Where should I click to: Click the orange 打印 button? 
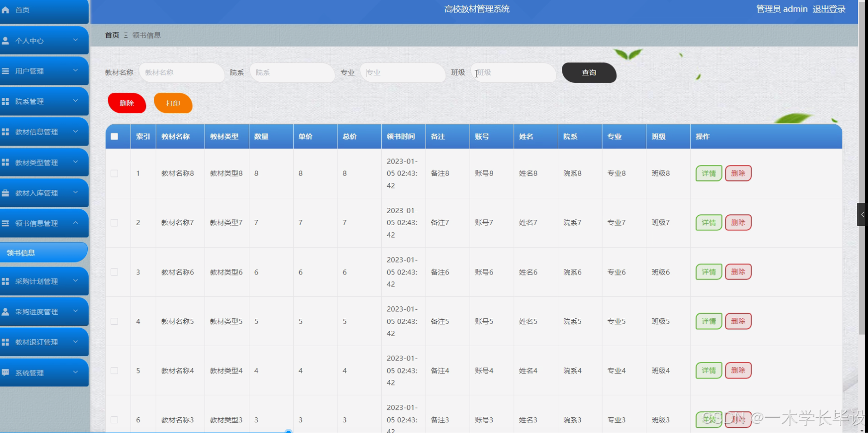click(x=173, y=103)
